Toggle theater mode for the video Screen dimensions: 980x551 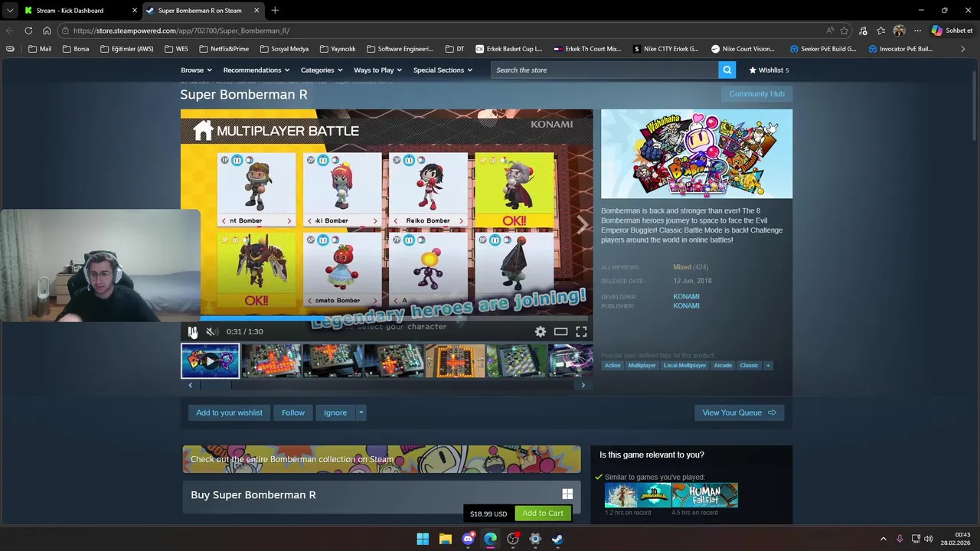[x=560, y=331]
